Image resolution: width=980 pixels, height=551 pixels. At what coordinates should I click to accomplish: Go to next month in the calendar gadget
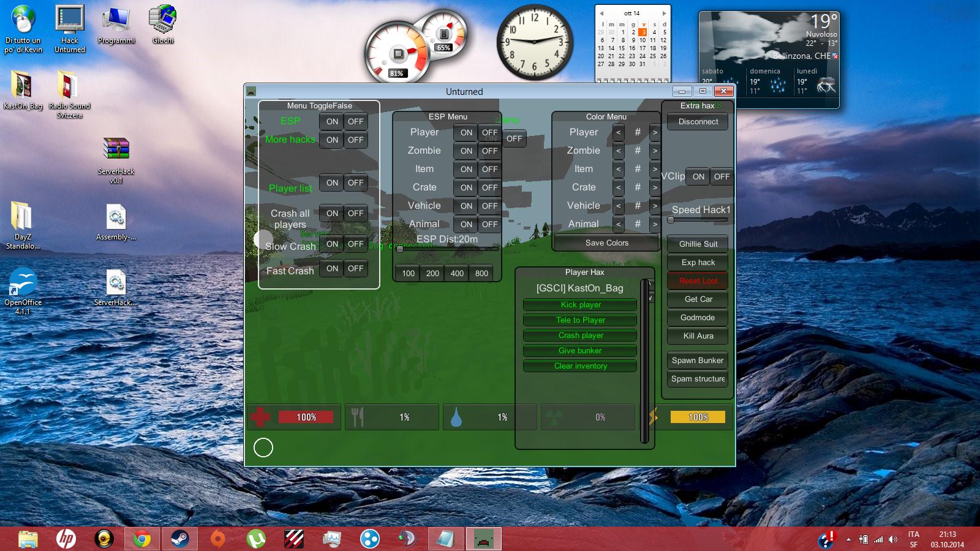664,13
